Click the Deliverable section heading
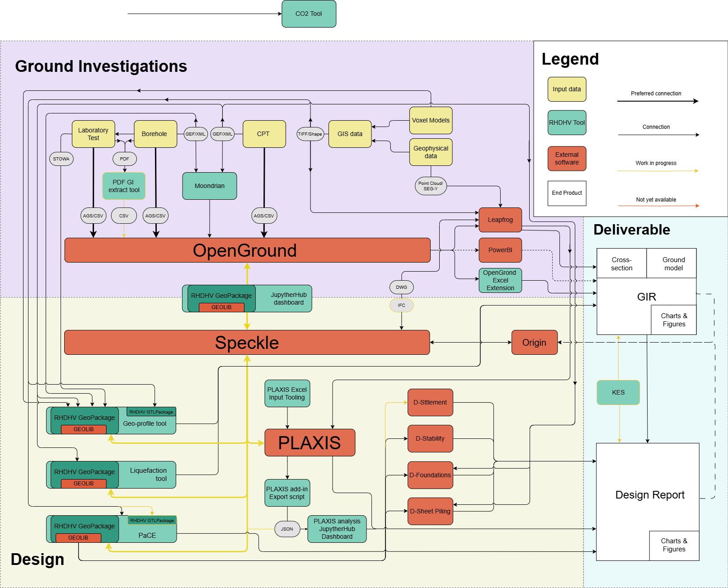728x588 pixels. point(632,230)
